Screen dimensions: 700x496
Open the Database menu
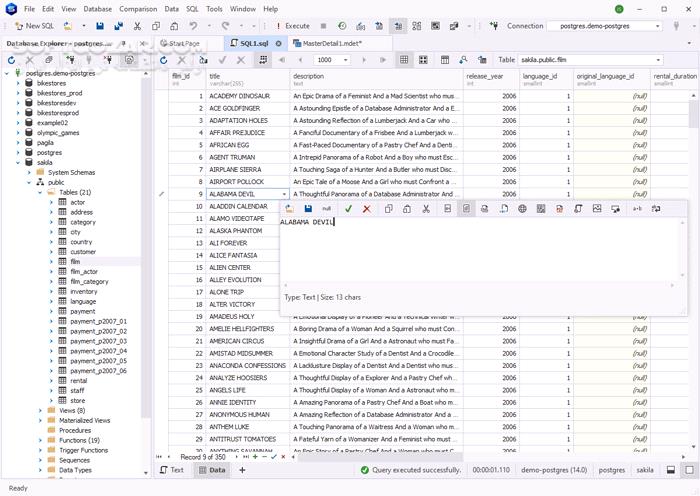98,9
